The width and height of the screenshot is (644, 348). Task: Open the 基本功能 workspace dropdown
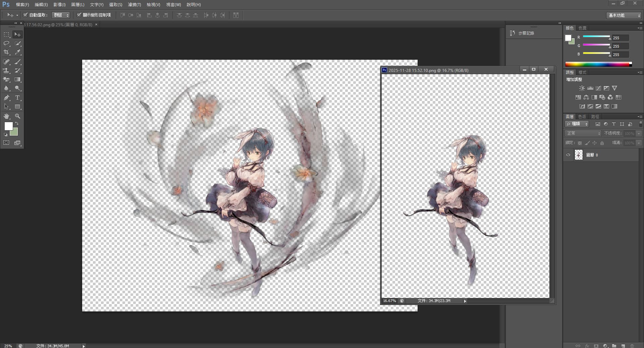(x=624, y=15)
